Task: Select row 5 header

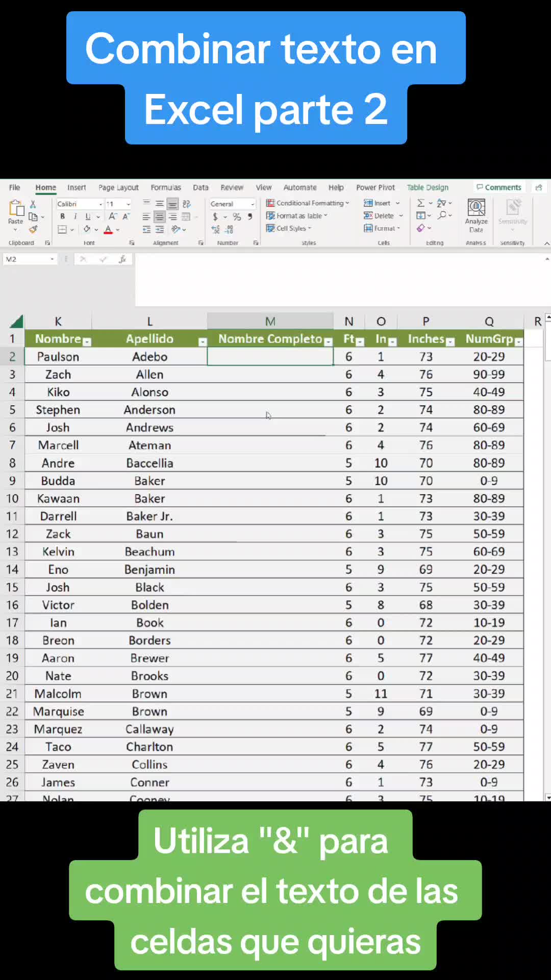Action: (12, 410)
